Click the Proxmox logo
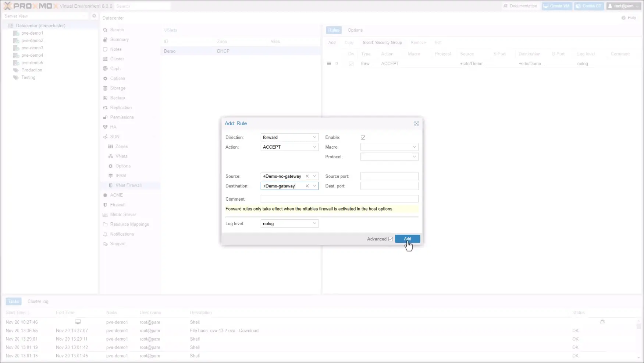The width and height of the screenshot is (644, 363). point(31,6)
